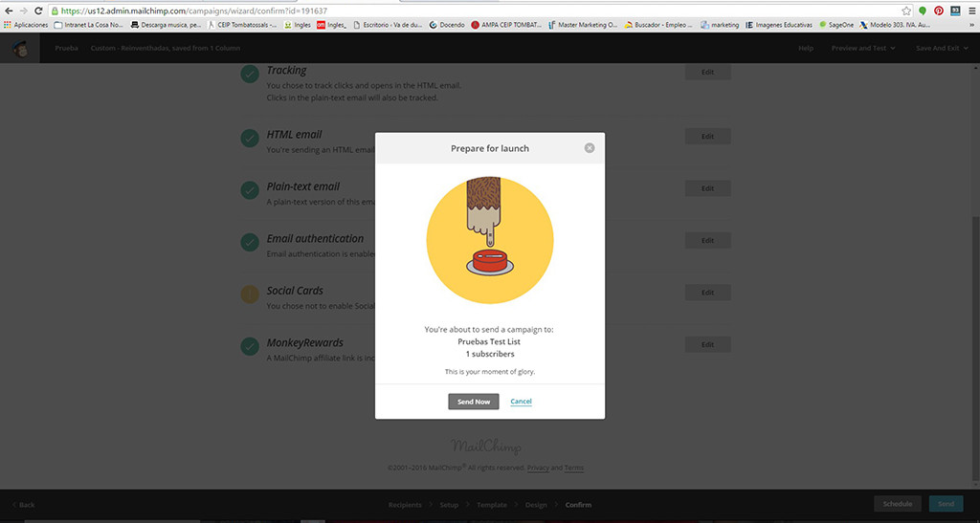The height and width of the screenshot is (523, 980).
Task: Reload the page with refresh icon
Action: (38, 11)
